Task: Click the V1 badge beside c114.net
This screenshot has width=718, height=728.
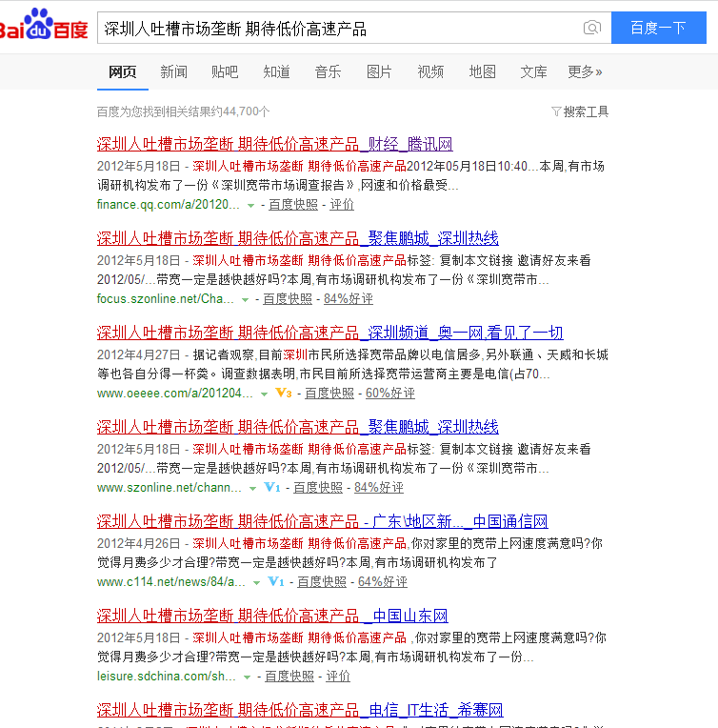Action: pyautogui.click(x=276, y=581)
